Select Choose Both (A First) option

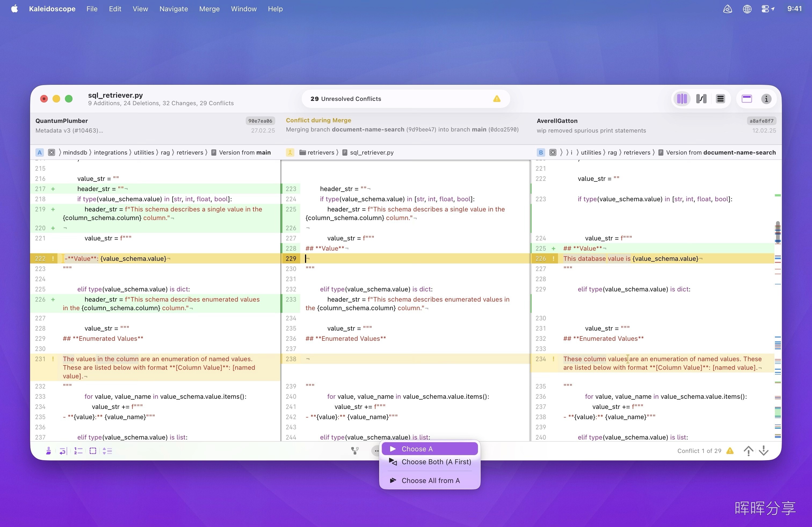coord(430,462)
